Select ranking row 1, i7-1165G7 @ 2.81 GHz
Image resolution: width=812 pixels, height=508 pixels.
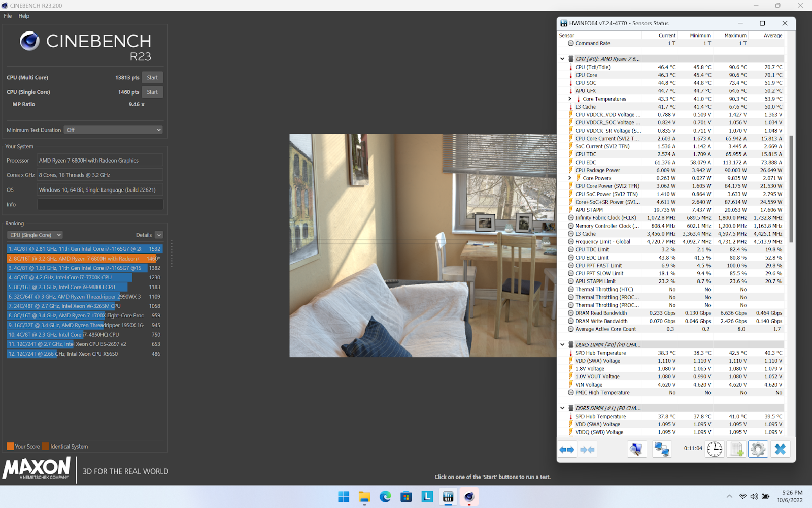pyautogui.click(x=84, y=249)
